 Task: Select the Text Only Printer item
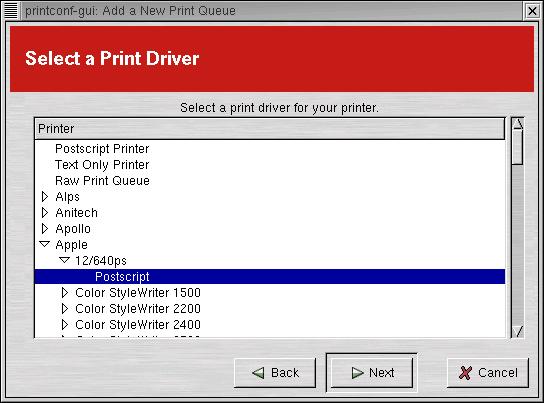coord(102,165)
